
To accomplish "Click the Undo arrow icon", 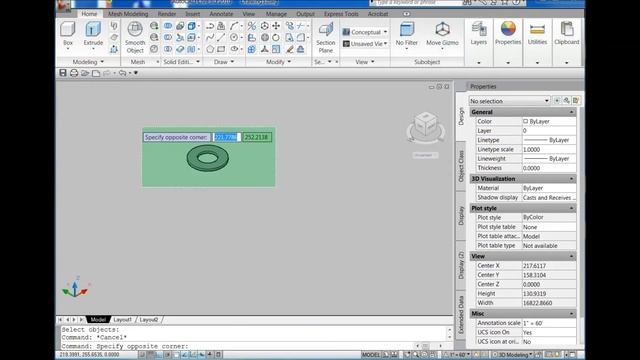I will [122, 73].
